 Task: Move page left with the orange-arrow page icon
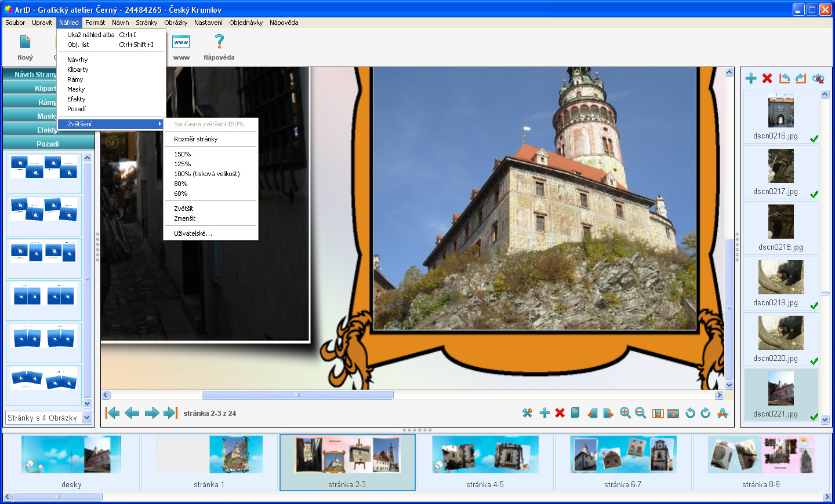[592, 413]
